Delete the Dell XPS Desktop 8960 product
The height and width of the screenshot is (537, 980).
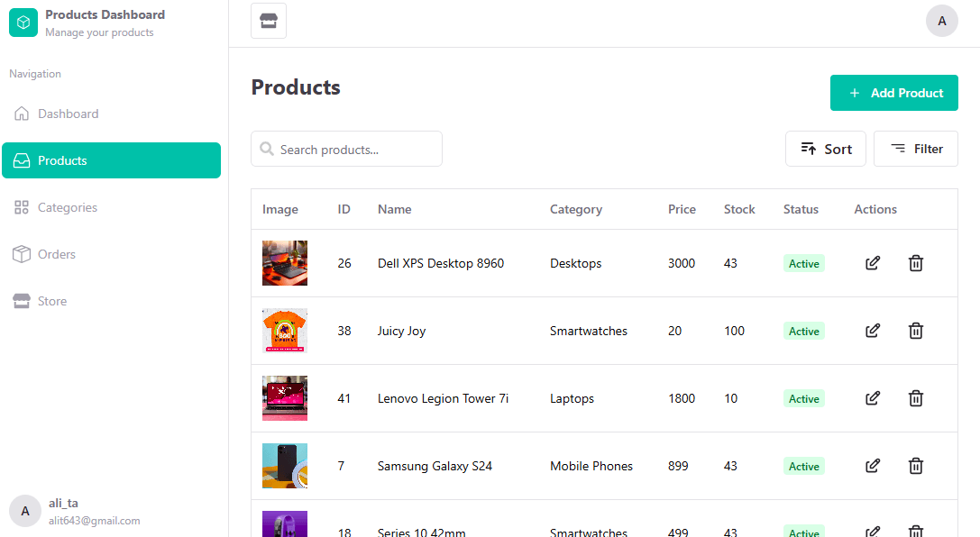(916, 263)
